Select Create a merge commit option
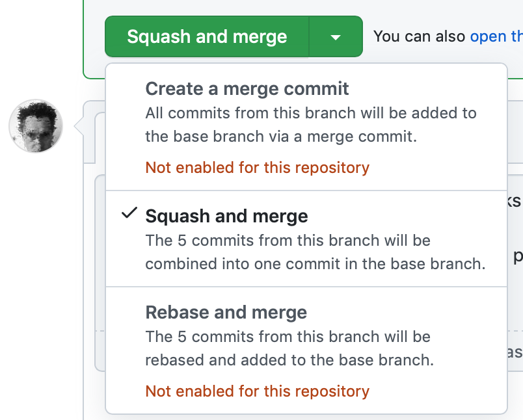This screenshot has height=420, width=523. (x=306, y=127)
